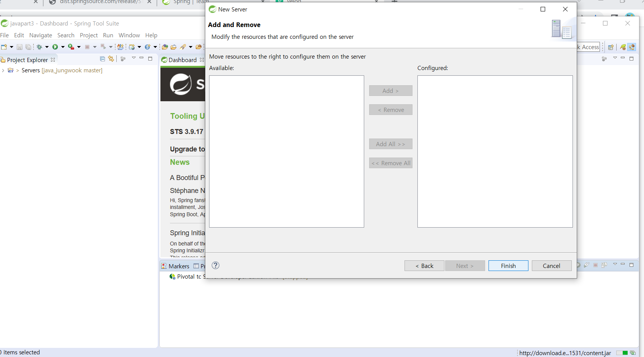Open the File menu
The width and height of the screenshot is (644, 357).
(5, 35)
